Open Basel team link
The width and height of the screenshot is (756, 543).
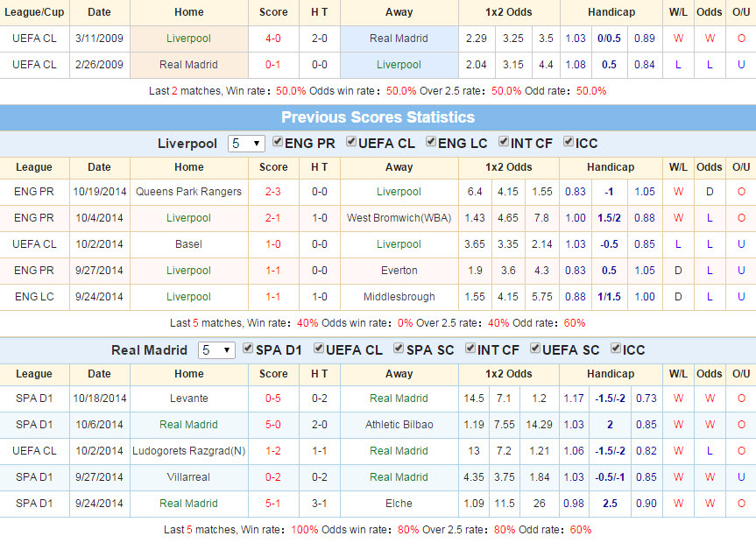[x=188, y=244]
